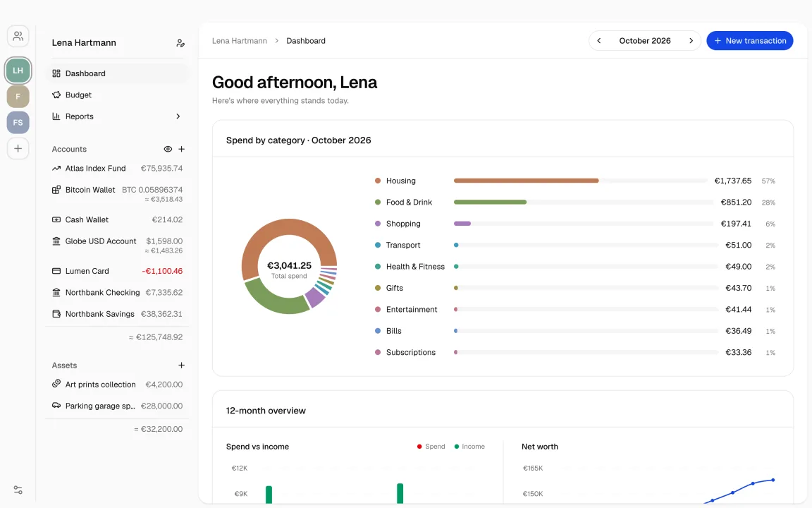
Task: Click the Atlas Index Fund trend icon
Action: [x=56, y=169]
